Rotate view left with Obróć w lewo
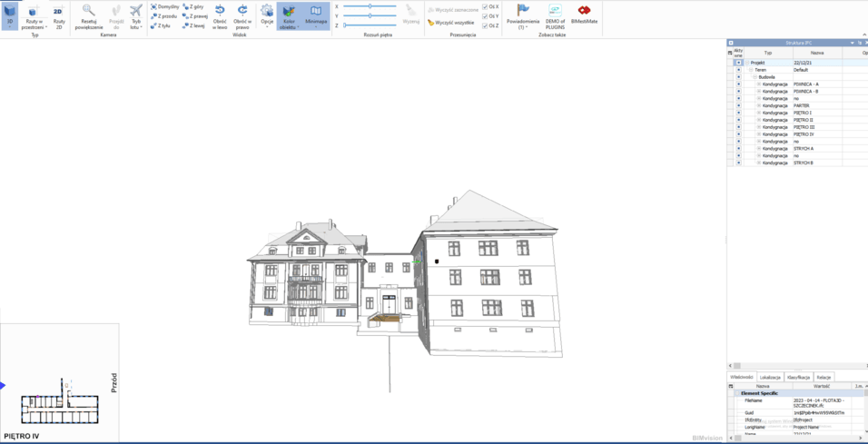 tap(220, 15)
